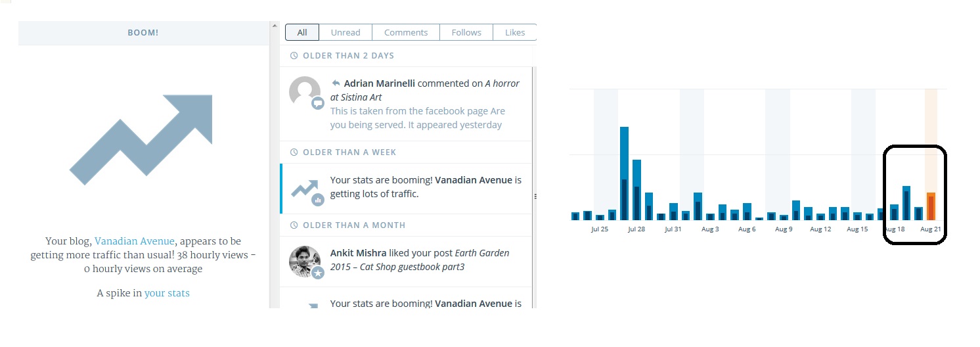Viewport: 980px width, 347px height.
Task: Click clock icon next to Older Than a Month
Action: point(294,225)
